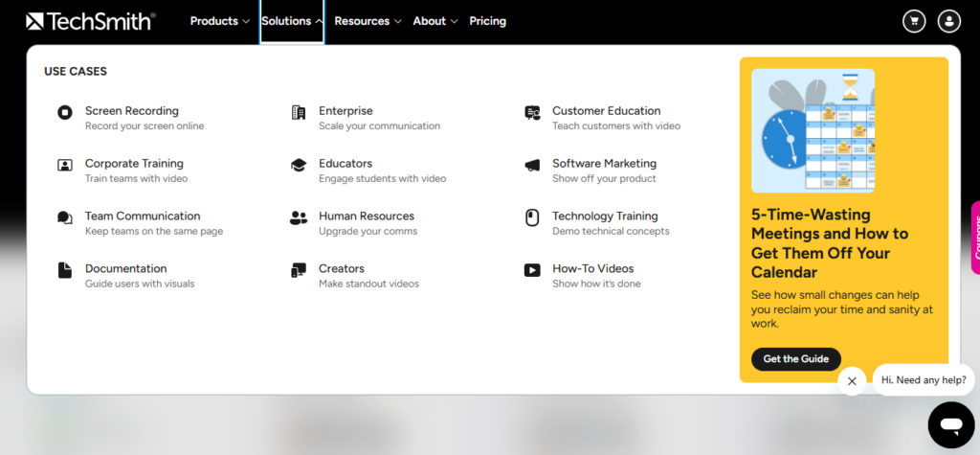Click the Documentation file icon
980x455 pixels.
[x=65, y=271]
